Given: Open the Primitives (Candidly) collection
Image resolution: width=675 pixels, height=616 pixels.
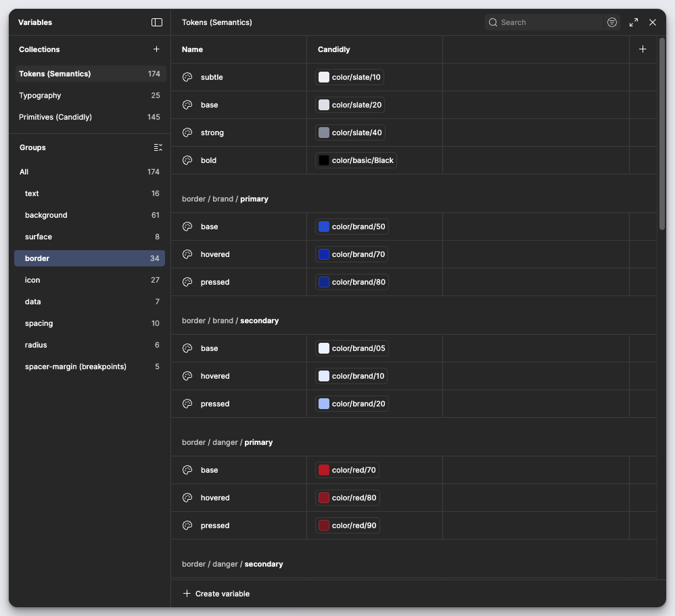Looking at the screenshot, I should click(56, 117).
